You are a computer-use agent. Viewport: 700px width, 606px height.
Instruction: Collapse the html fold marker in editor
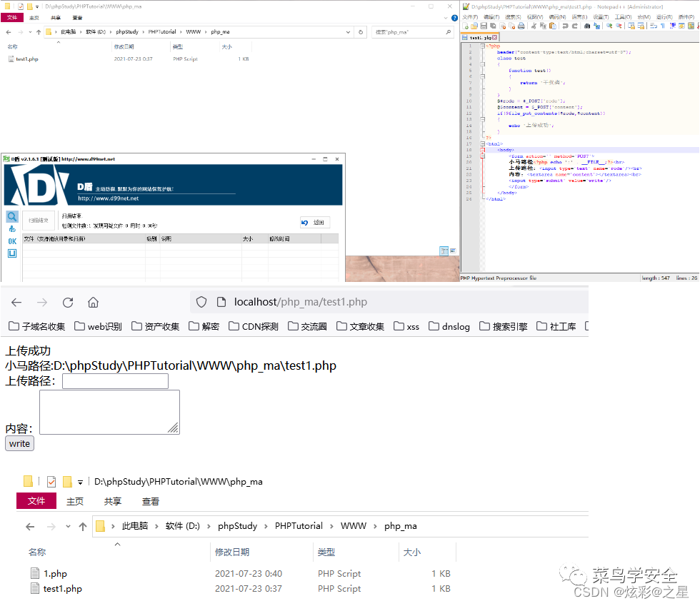483,143
